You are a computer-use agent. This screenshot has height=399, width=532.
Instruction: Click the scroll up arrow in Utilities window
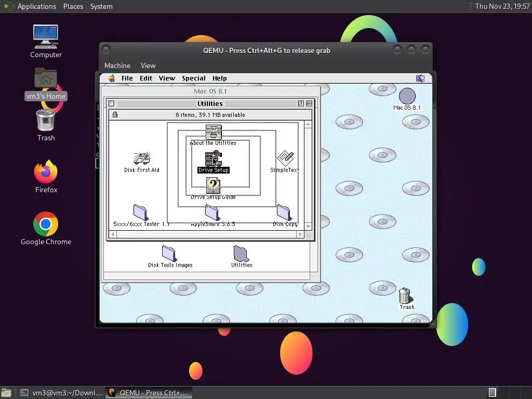coord(308,125)
